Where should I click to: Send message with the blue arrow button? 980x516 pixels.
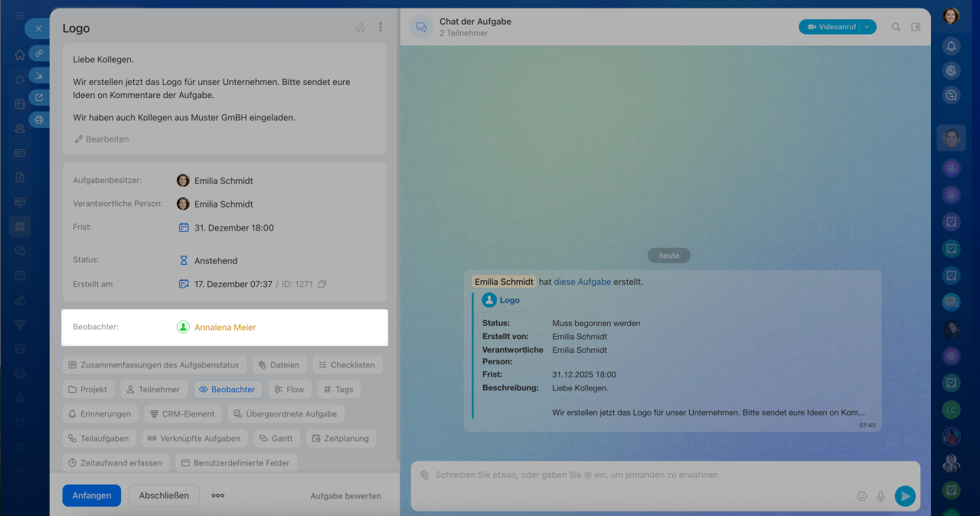point(905,496)
